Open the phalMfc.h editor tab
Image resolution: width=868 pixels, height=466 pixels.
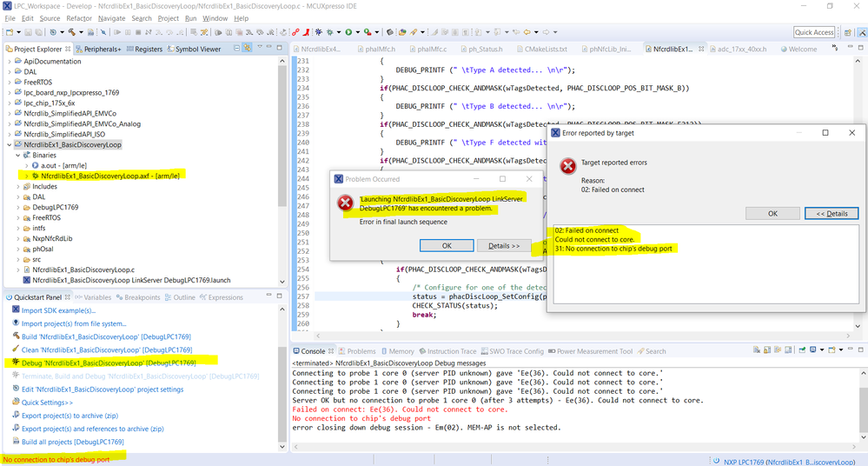376,49
